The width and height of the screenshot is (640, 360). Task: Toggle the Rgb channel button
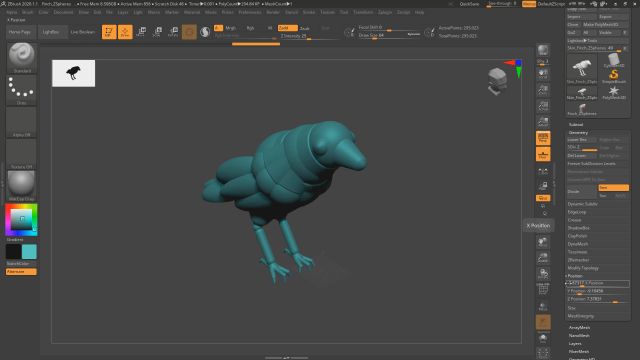click(251, 28)
